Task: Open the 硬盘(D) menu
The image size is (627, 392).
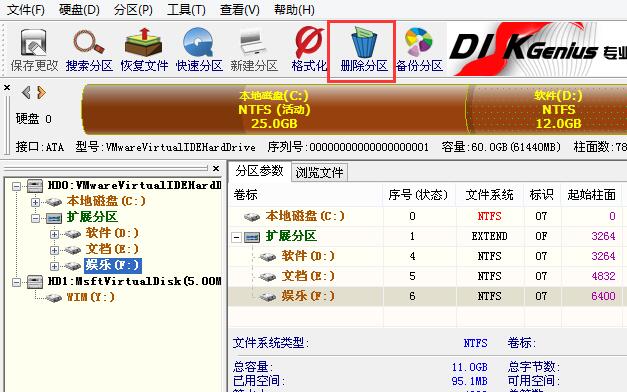Action: (x=79, y=10)
